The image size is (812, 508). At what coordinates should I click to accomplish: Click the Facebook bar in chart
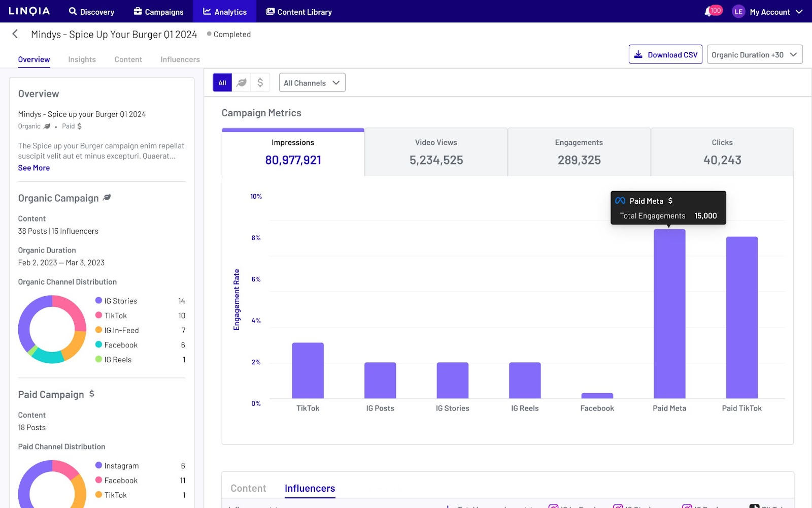pyautogui.click(x=597, y=396)
